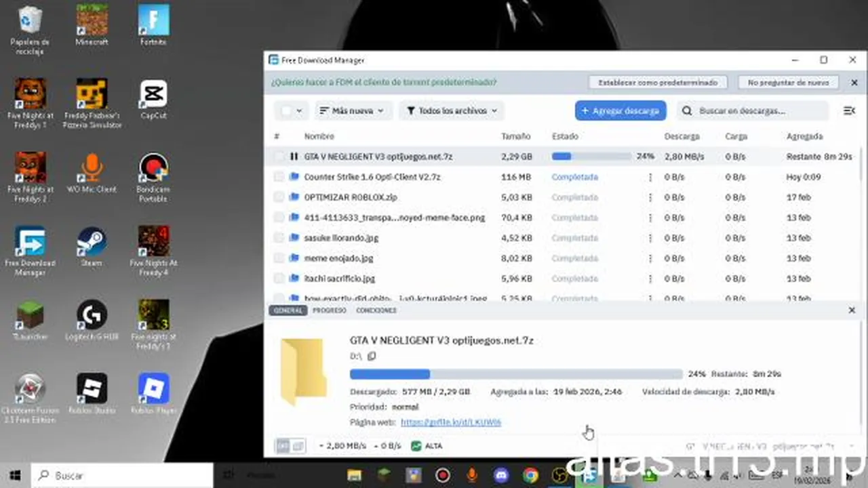Screen dimensions: 868x488
Task: Open Google Chrome from the taskbar
Action: 530,475
